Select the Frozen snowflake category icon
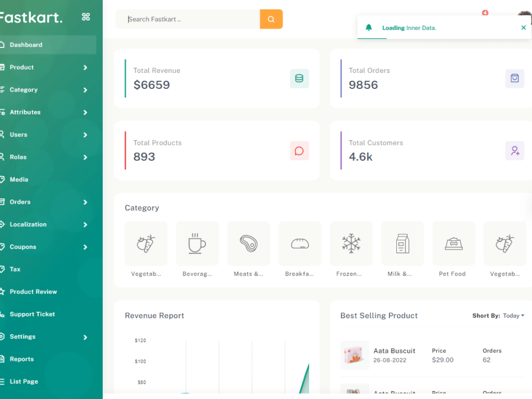 (x=351, y=243)
